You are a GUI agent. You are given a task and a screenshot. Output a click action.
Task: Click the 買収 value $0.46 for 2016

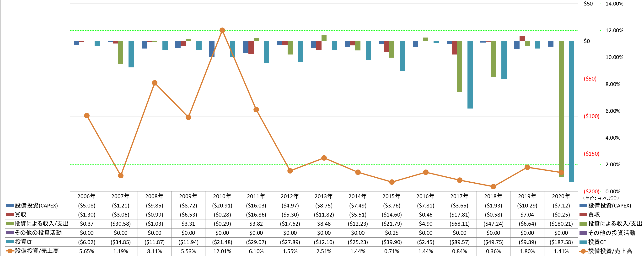(425, 215)
